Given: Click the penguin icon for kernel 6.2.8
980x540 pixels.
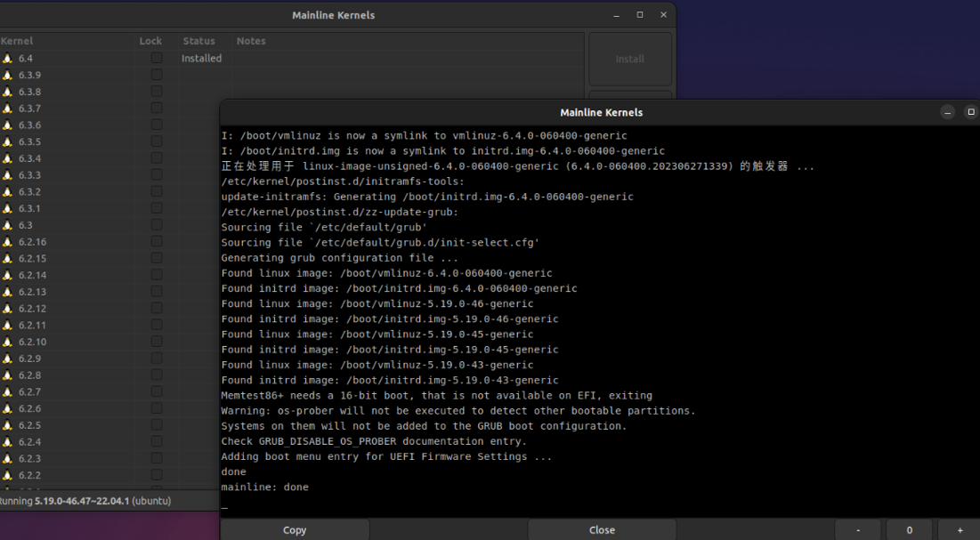Looking at the screenshot, I should (x=7, y=375).
